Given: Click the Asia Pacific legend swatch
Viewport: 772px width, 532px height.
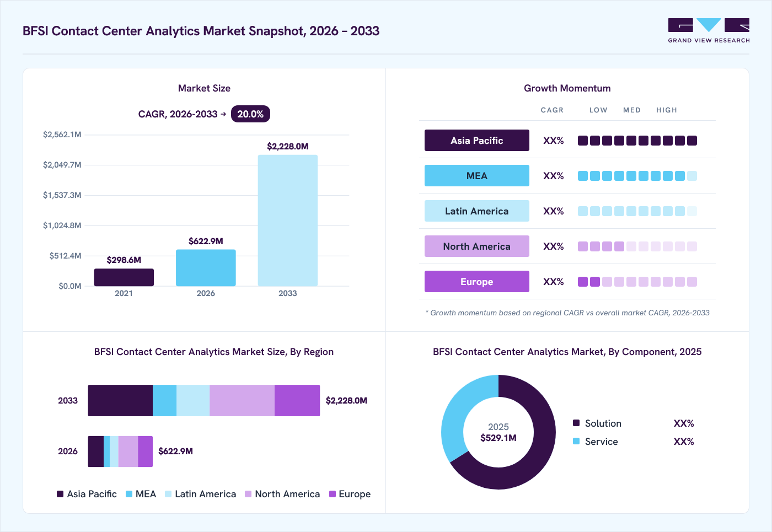Looking at the screenshot, I should tap(60, 494).
